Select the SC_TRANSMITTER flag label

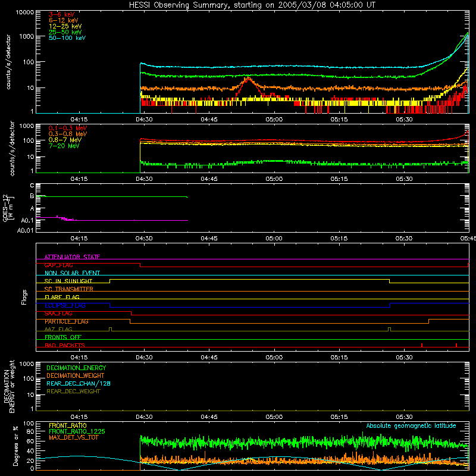pyautogui.click(x=69, y=289)
